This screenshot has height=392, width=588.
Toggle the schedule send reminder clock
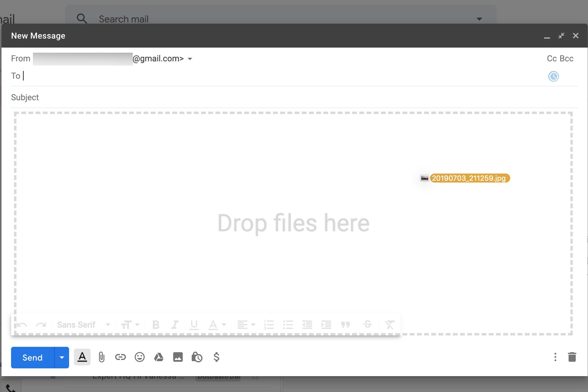click(553, 76)
